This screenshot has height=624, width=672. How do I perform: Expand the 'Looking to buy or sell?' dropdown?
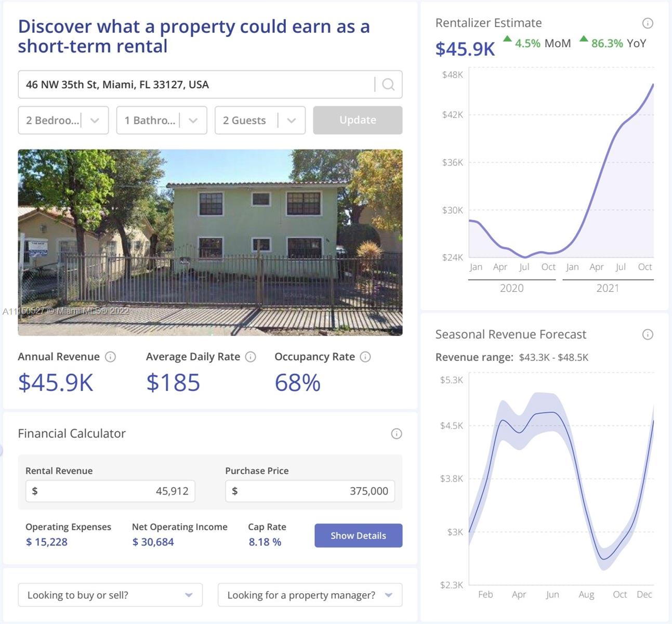(x=110, y=595)
